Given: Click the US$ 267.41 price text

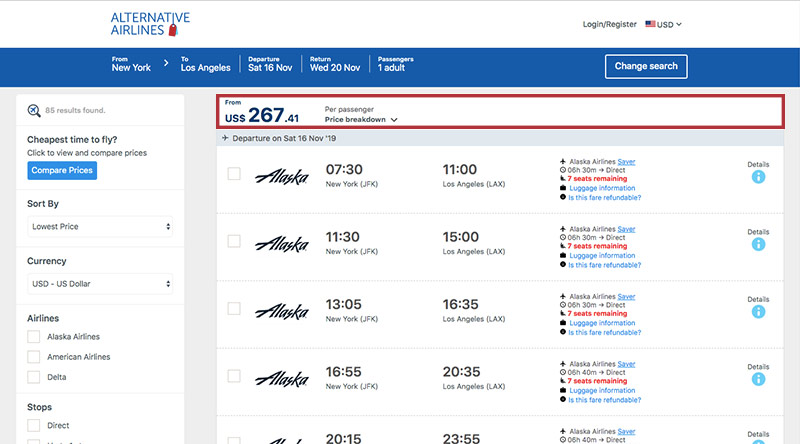Looking at the screenshot, I should tap(262, 116).
